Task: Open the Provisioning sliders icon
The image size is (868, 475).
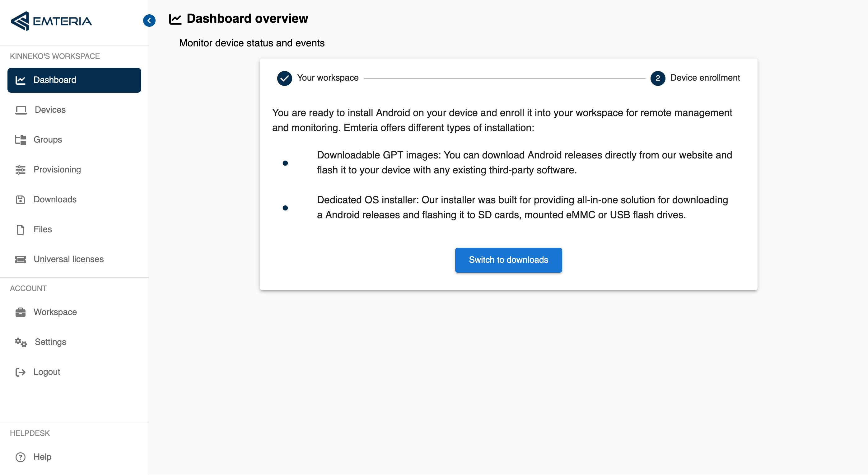Action: coord(21,170)
